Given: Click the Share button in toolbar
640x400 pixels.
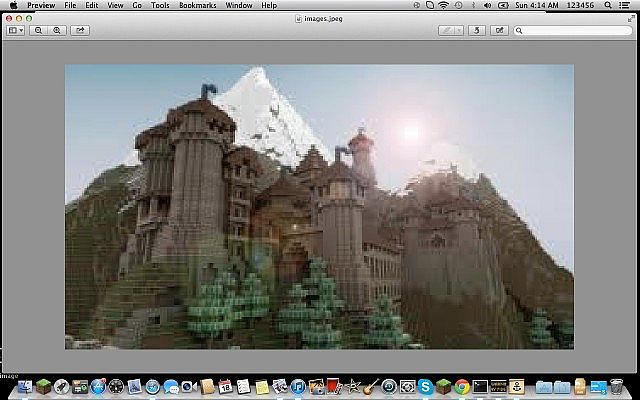Looking at the screenshot, I should click(x=80, y=31).
